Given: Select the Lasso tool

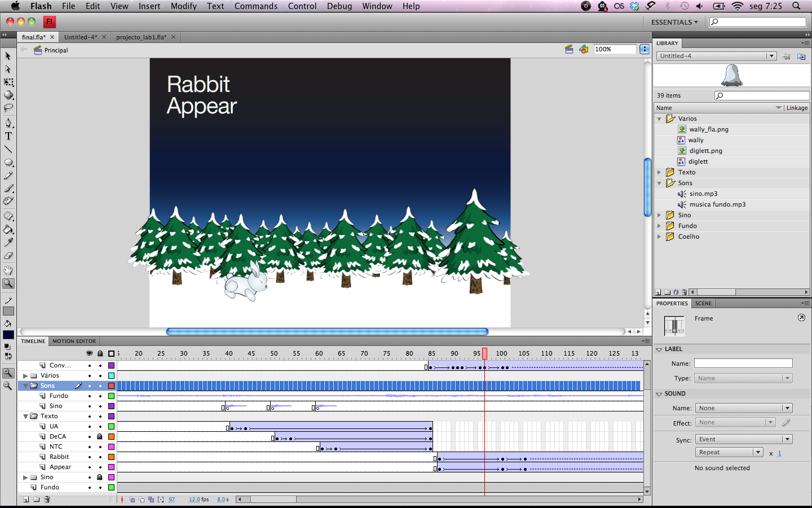Looking at the screenshot, I should [x=8, y=108].
